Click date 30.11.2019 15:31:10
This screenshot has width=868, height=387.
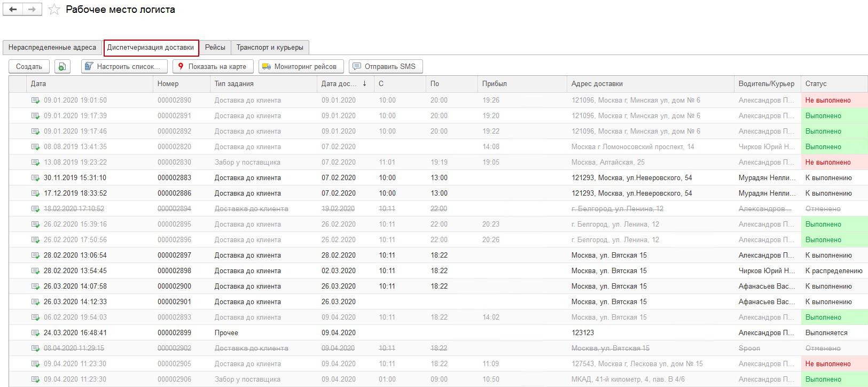click(x=75, y=178)
